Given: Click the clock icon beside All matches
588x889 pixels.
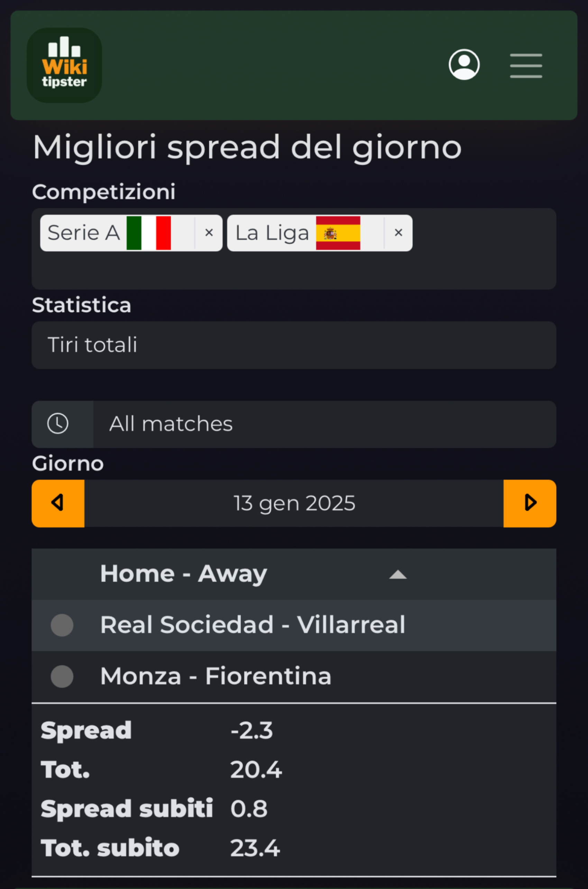Looking at the screenshot, I should click(x=58, y=424).
